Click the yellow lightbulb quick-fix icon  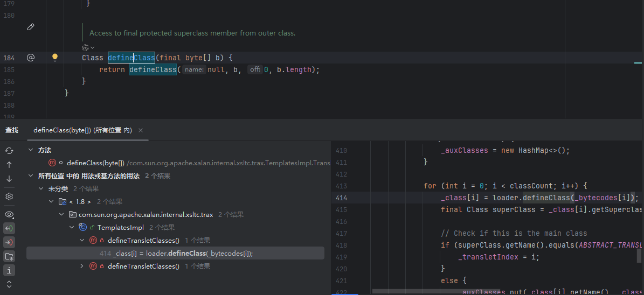point(54,58)
